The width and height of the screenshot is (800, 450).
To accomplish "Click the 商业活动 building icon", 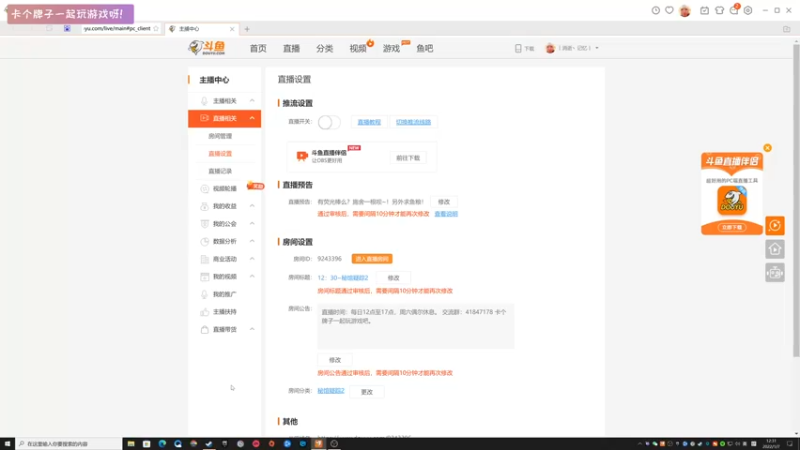I will tap(205, 259).
